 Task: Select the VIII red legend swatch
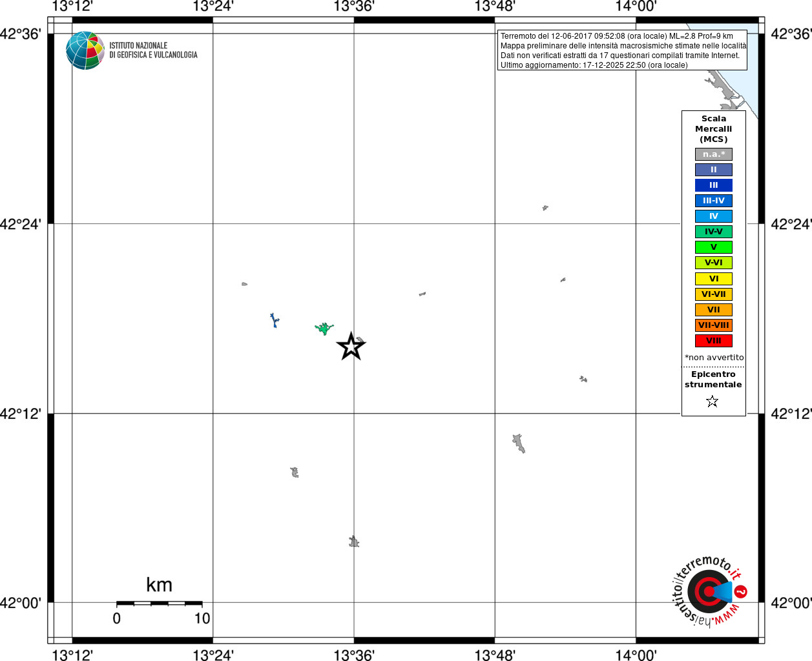[x=714, y=341]
